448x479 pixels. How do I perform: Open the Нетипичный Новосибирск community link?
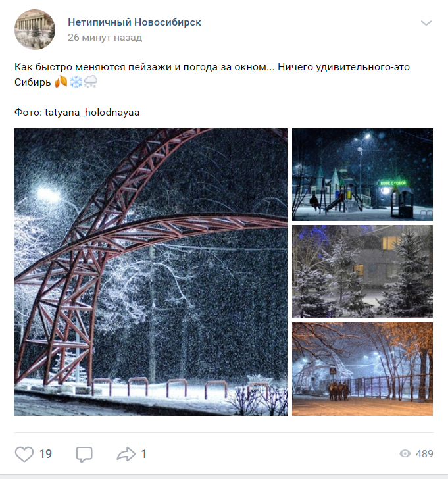[134, 22]
